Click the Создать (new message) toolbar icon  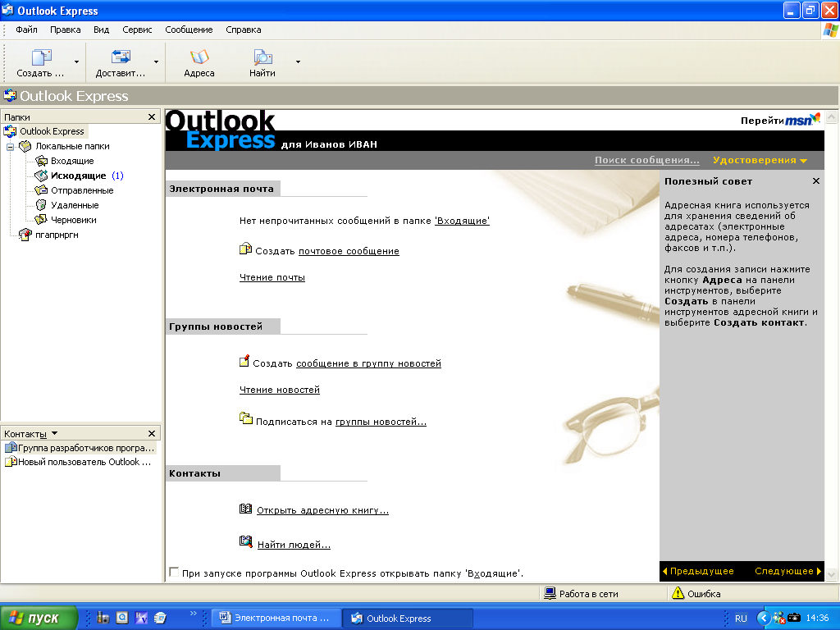coord(41,57)
